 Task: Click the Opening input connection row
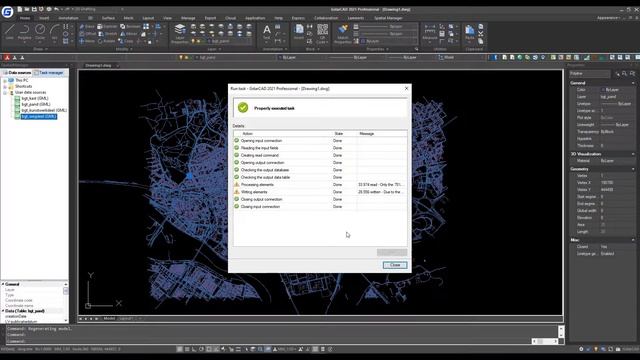coord(320,140)
